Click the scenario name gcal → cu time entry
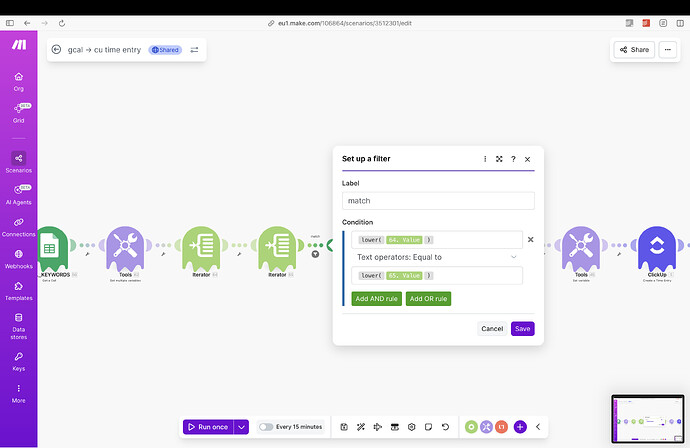 (x=104, y=50)
